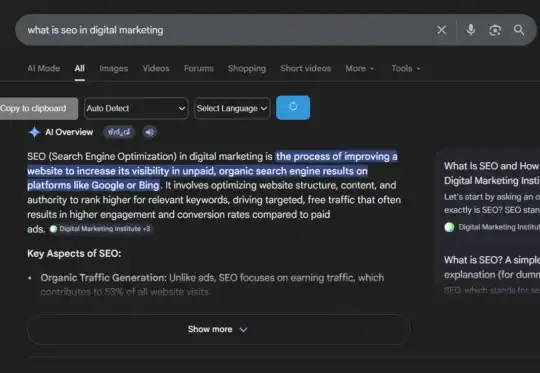Open the Images tab

[x=114, y=69]
